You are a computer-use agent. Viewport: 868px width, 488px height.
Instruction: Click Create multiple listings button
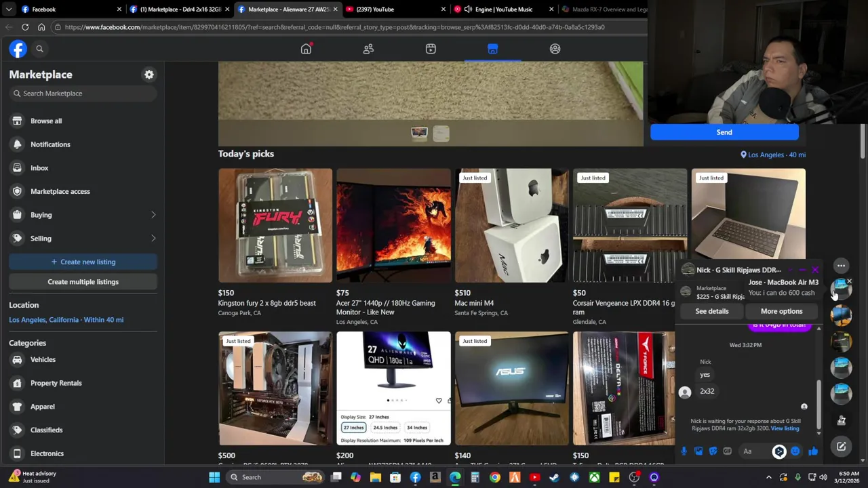(83, 282)
